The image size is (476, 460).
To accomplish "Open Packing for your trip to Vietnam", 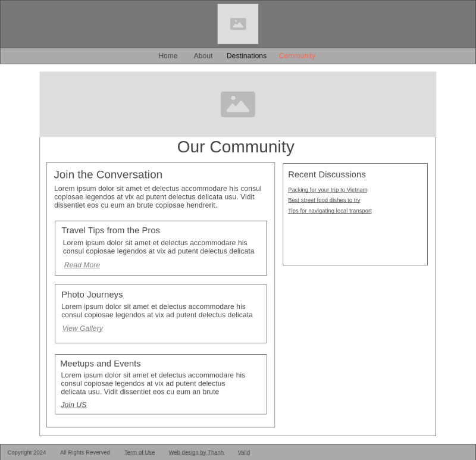I will click(327, 189).
